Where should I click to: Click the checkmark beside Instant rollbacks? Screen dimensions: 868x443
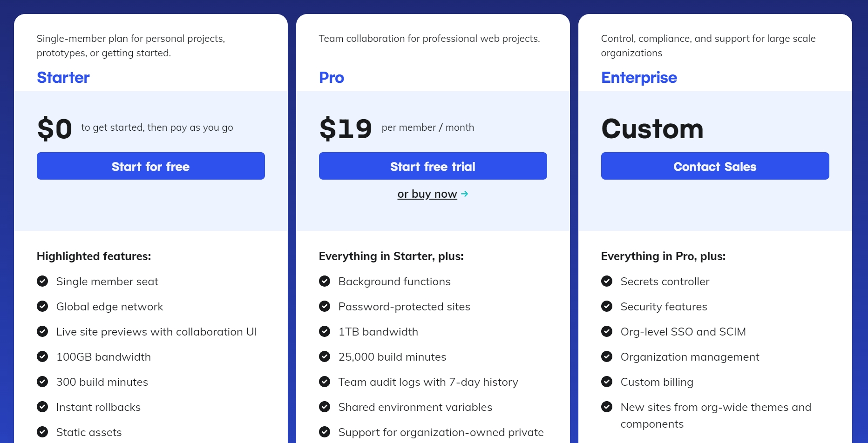[x=42, y=407]
